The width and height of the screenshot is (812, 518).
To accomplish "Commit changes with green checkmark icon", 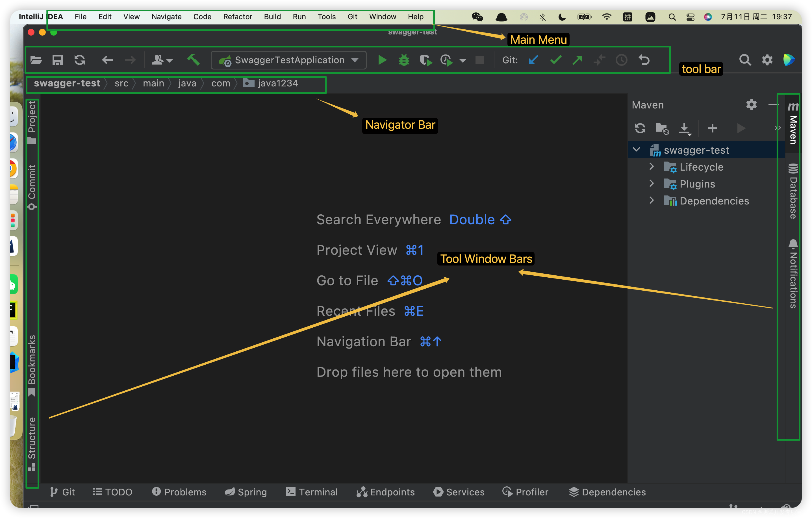I will point(555,60).
